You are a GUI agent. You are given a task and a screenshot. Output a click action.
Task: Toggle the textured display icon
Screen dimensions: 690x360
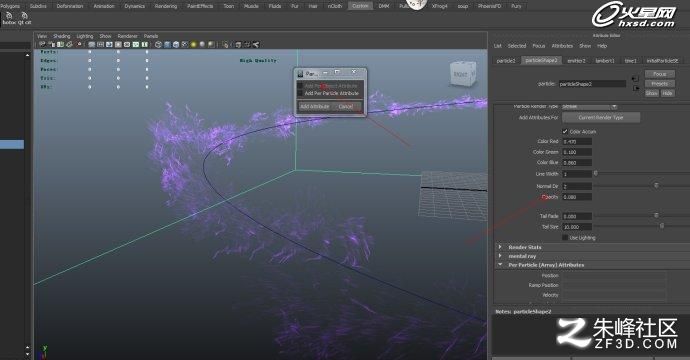click(185, 44)
